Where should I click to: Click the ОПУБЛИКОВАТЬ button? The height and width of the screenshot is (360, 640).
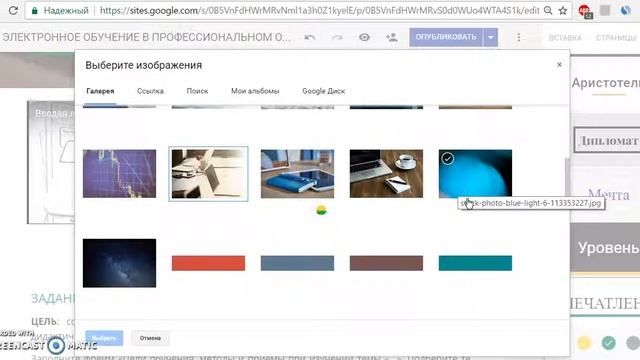point(446,37)
